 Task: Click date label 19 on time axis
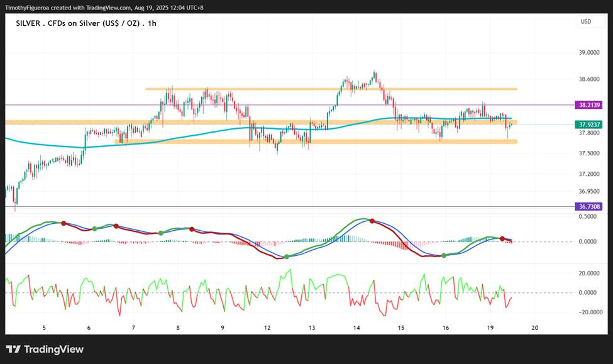[x=490, y=328]
